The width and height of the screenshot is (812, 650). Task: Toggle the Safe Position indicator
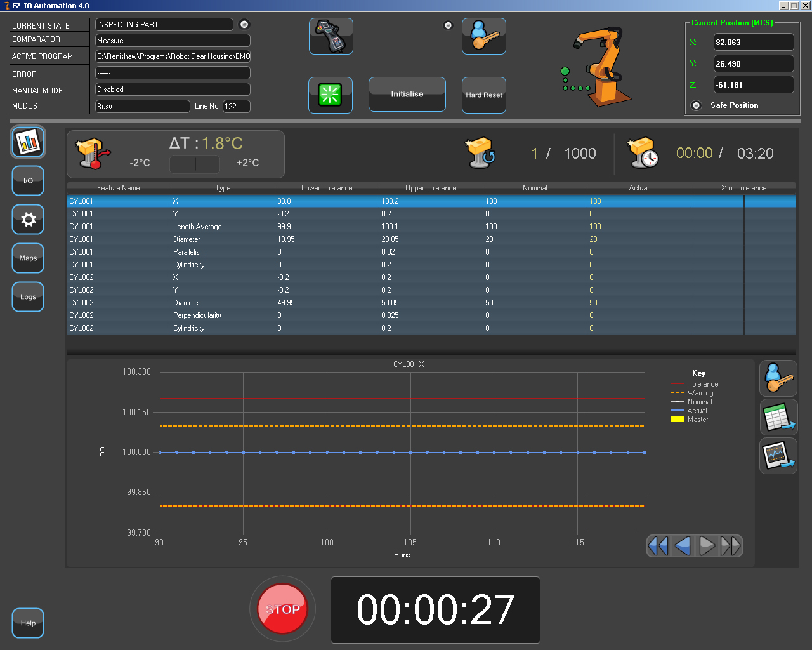[x=697, y=105]
